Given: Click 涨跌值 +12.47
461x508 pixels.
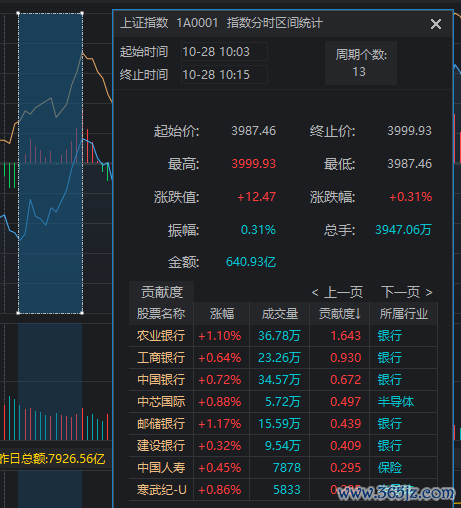Looking at the screenshot, I should [x=256, y=197].
